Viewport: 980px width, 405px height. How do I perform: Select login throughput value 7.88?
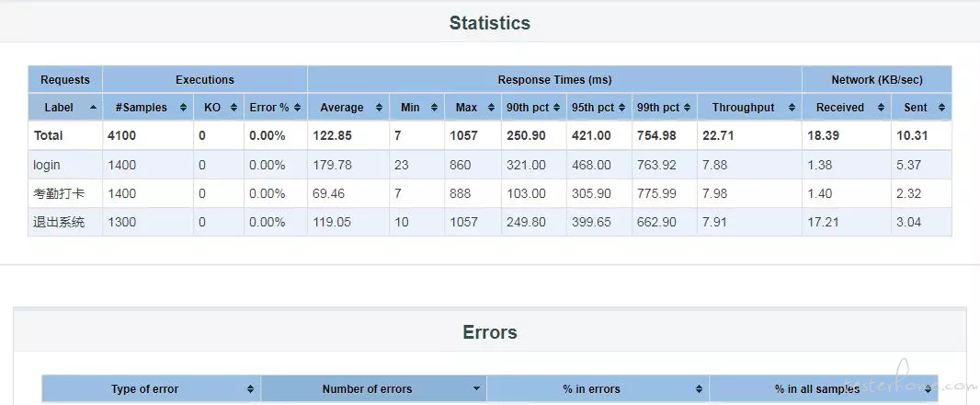(715, 166)
